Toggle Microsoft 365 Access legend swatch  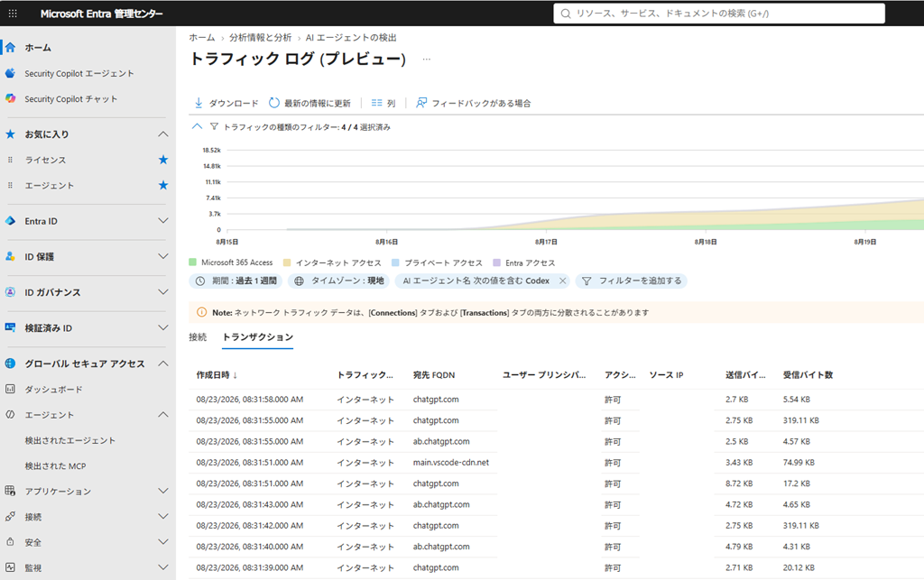[193, 262]
